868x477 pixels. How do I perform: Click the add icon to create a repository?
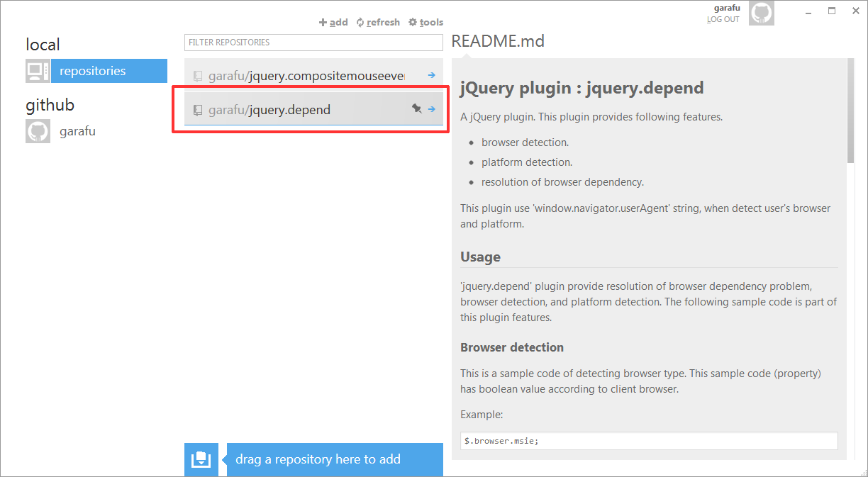click(323, 22)
